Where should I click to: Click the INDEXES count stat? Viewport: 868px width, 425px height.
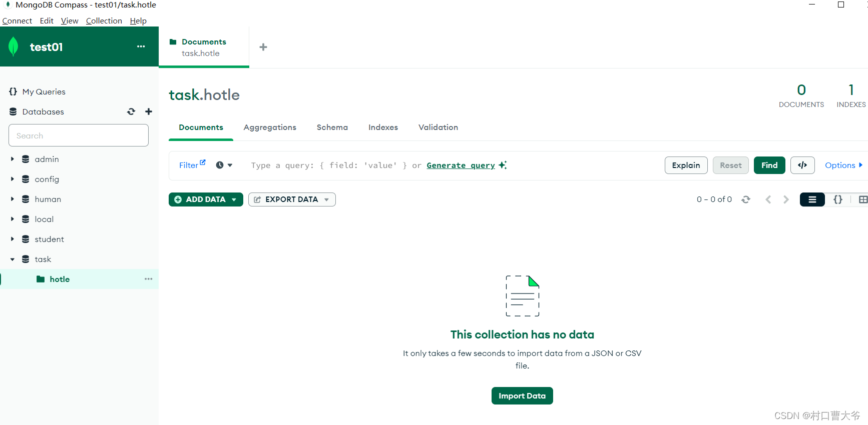(x=851, y=95)
